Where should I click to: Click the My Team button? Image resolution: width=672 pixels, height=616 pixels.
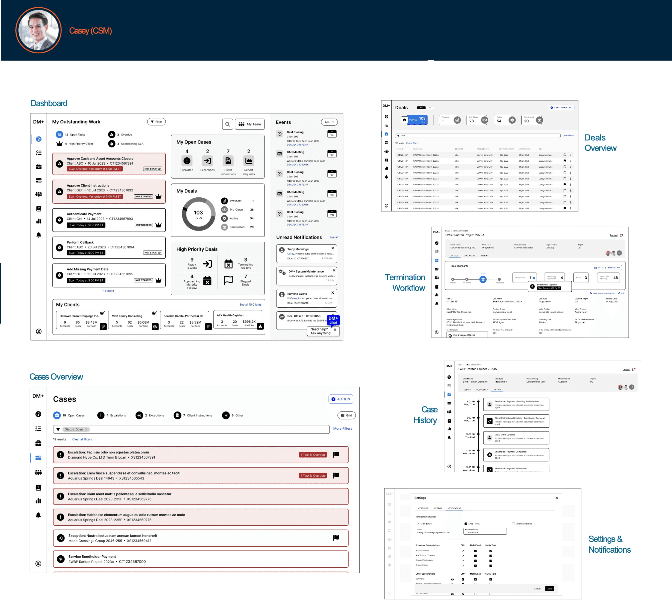coord(250,124)
